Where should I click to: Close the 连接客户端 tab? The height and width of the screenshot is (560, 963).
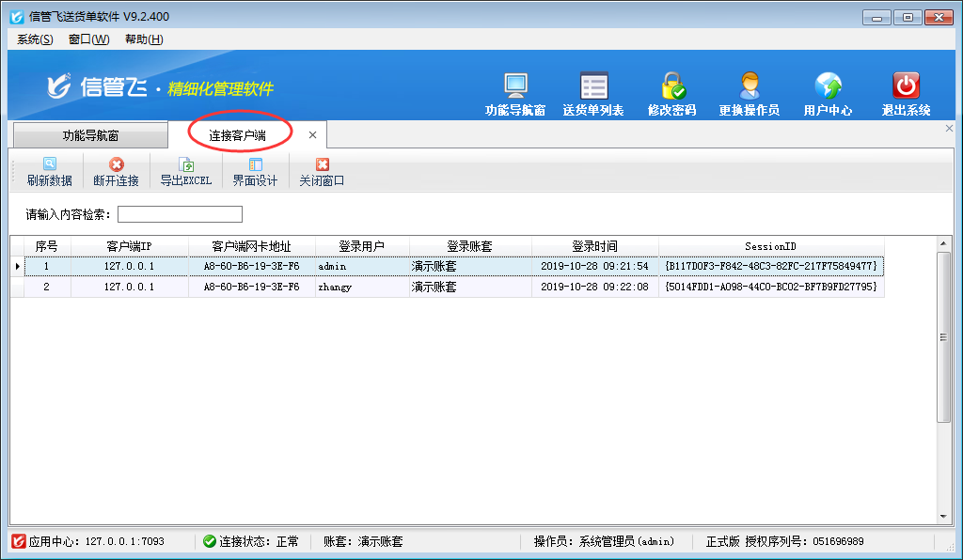pyautogui.click(x=312, y=135)
